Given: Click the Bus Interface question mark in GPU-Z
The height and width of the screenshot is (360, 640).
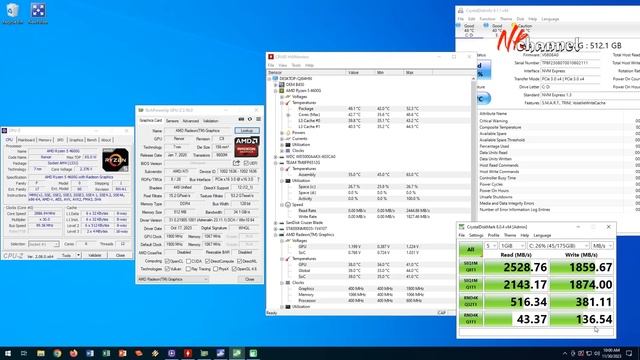Looking at the screenshot, I should (x=259, y=179).
